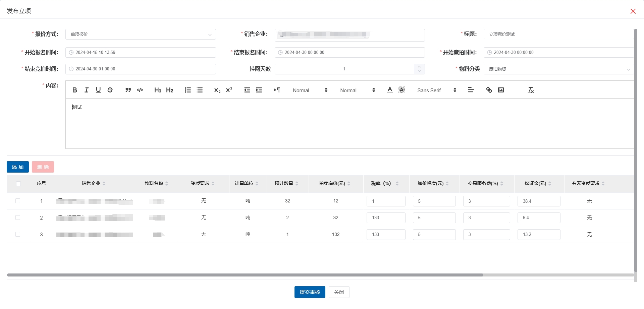This screenshot has width=644, height=309.
Task: Open the Sans Serif font picker
Action: pyautogui.click(x=436, y=90)
